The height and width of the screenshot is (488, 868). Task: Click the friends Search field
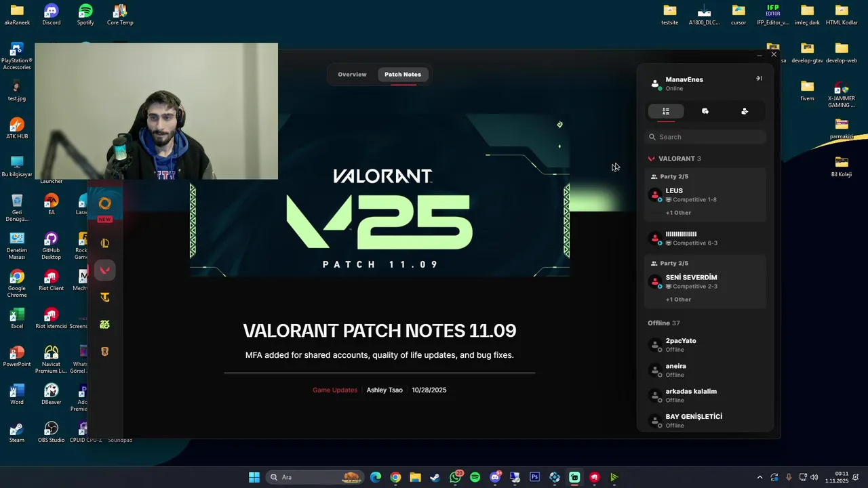pyautogui.click(x=705, y=137)
